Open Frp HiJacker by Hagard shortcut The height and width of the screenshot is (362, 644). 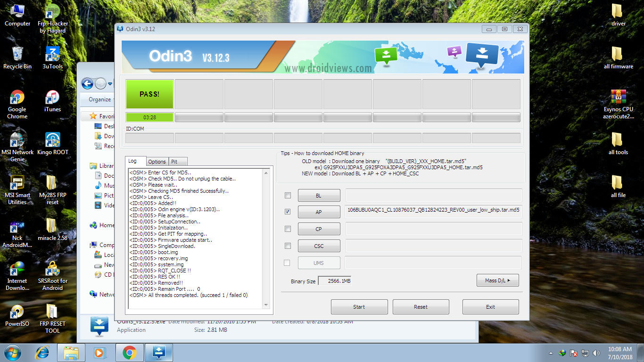52,19
